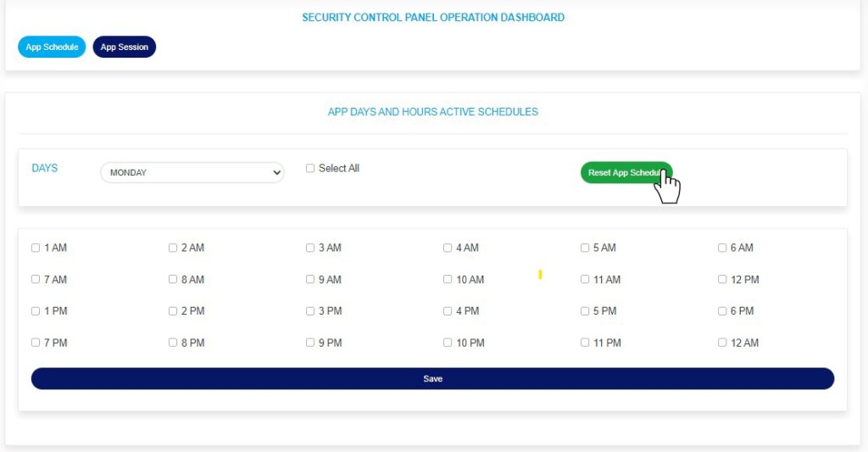Tick the Select All checkbox
868x452 pixels.
pyautogui.click(x=310, y=169)
